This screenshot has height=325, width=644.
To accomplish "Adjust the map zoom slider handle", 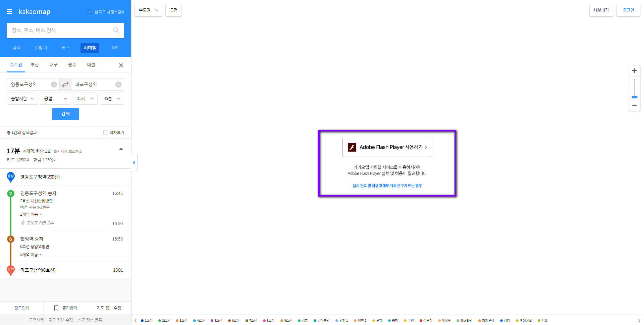I will [x=634, y=97].
